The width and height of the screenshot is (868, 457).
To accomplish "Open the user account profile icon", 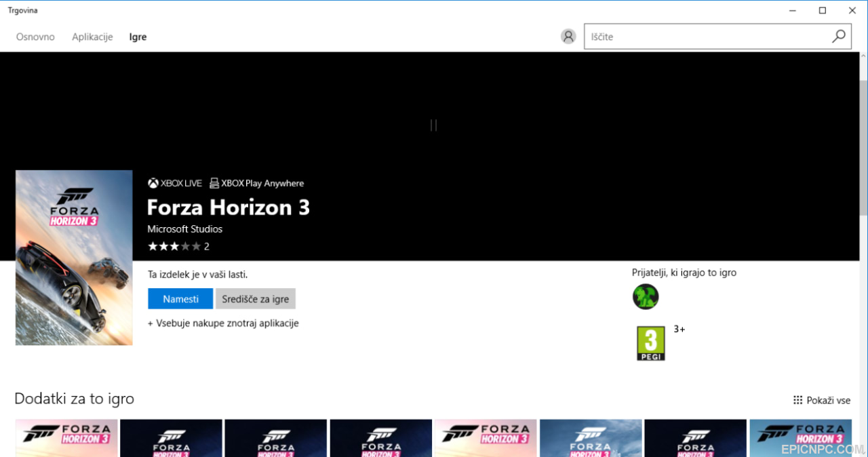I will pyautogui.click(x=568, y=37).
